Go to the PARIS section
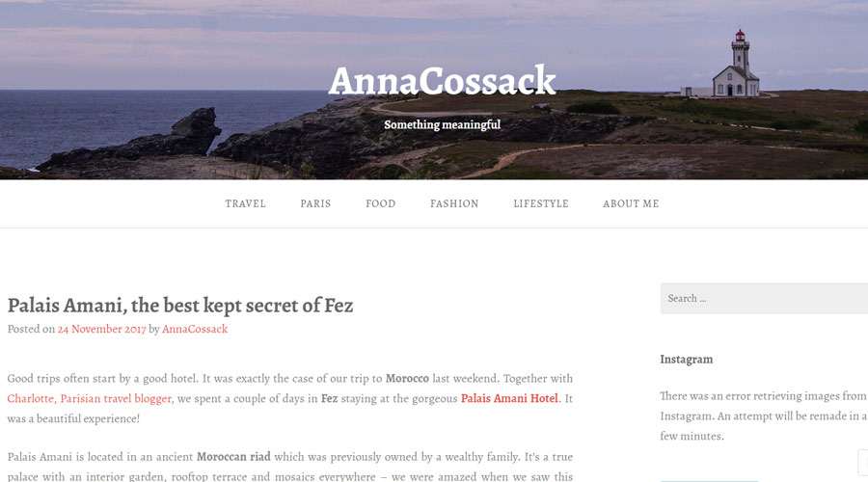868x482 pixels. [315, 203]
